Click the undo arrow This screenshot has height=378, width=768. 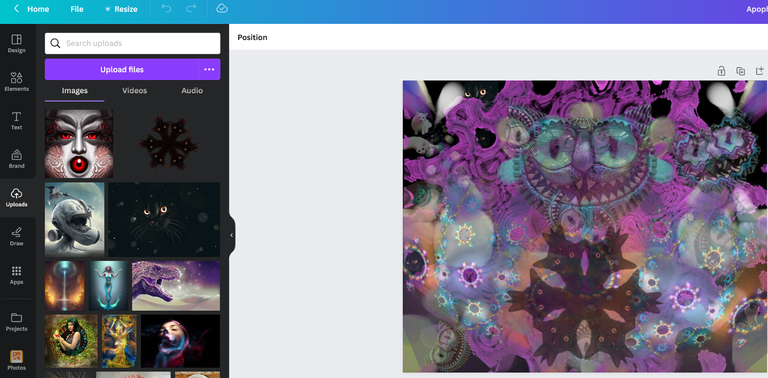pos(167,9)
